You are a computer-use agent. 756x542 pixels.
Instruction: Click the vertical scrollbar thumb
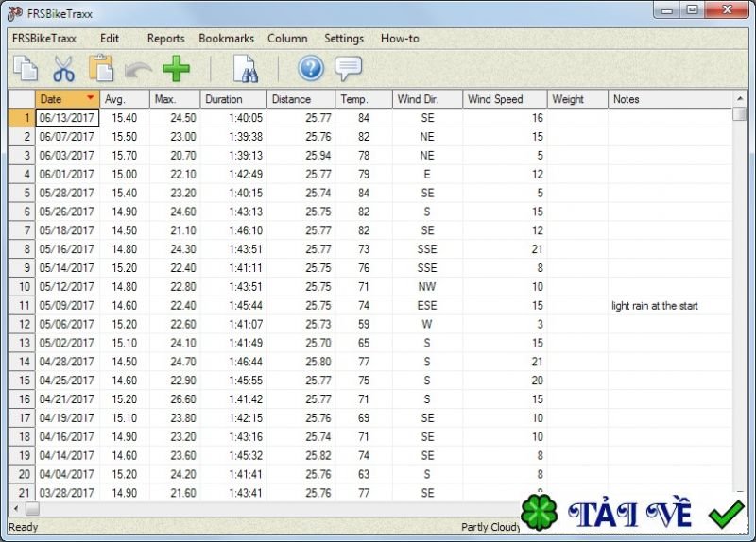[x=740, y=114]
